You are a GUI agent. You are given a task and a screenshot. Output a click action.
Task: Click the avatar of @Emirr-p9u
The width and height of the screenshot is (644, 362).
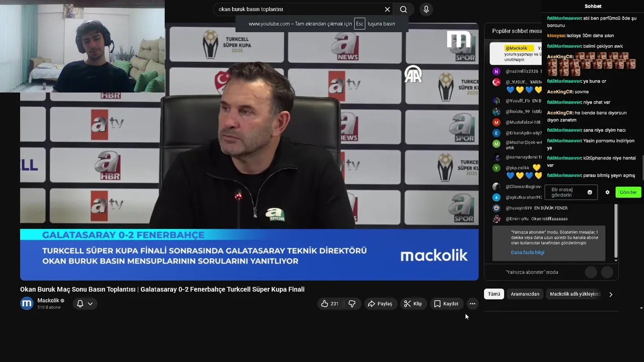(x=496, y=219)
